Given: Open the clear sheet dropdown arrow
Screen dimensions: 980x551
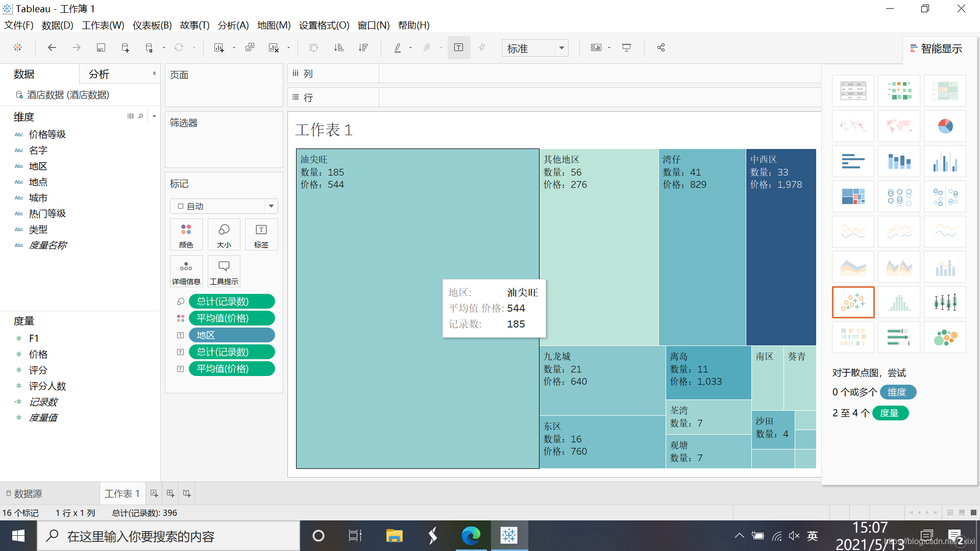Looking at the screenshot, I should pos(288,48).
